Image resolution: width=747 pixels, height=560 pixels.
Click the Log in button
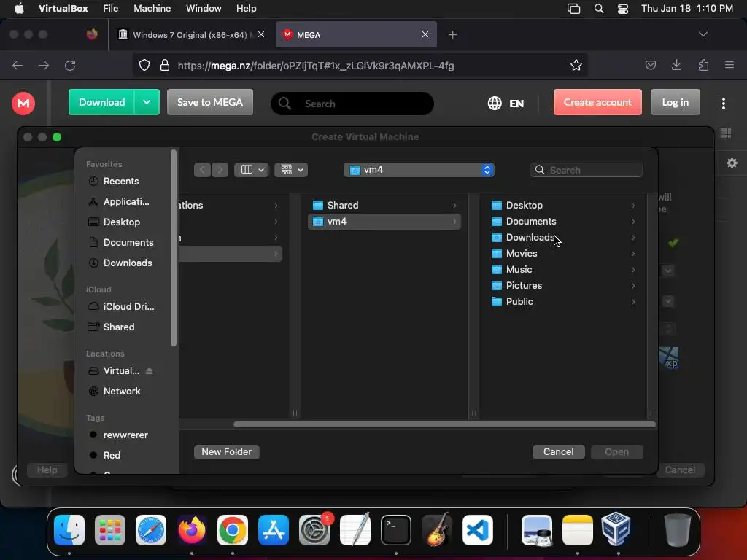675,102
